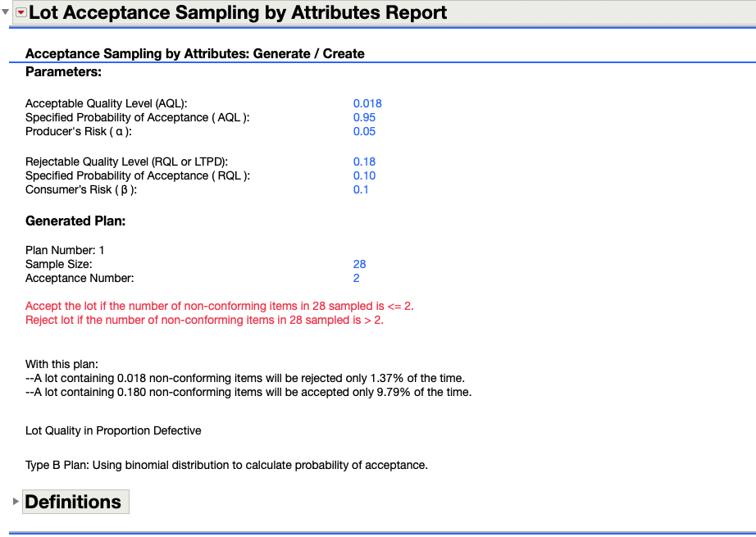Click the 'Type B Plan' binomial distribution note

coord(226,465)
